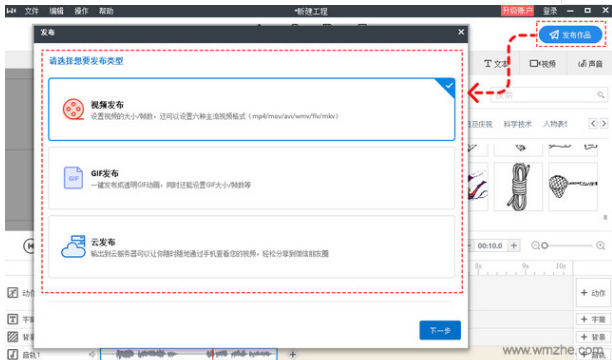Click the audio track music note icon

[x=13, y=354]
